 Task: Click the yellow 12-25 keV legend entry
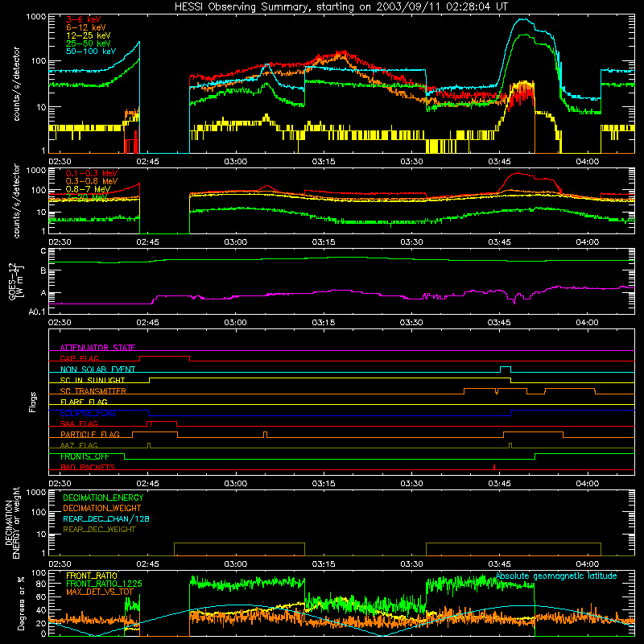coord(89,35)
